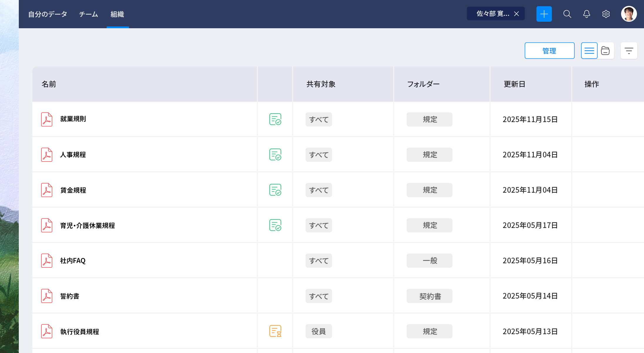Open the filter options icon
The height and width of the screenshot is (353, 644).
tap(629, 51)
